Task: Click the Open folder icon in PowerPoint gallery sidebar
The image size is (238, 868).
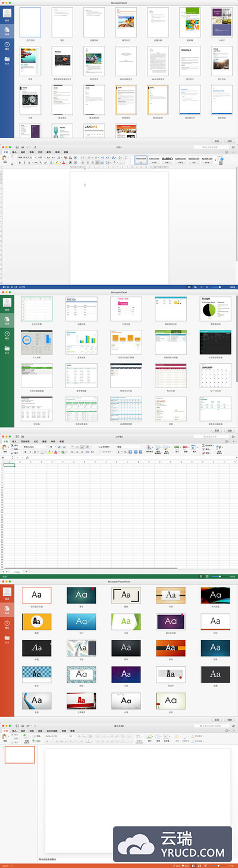Action: click(x=7, y=636)
